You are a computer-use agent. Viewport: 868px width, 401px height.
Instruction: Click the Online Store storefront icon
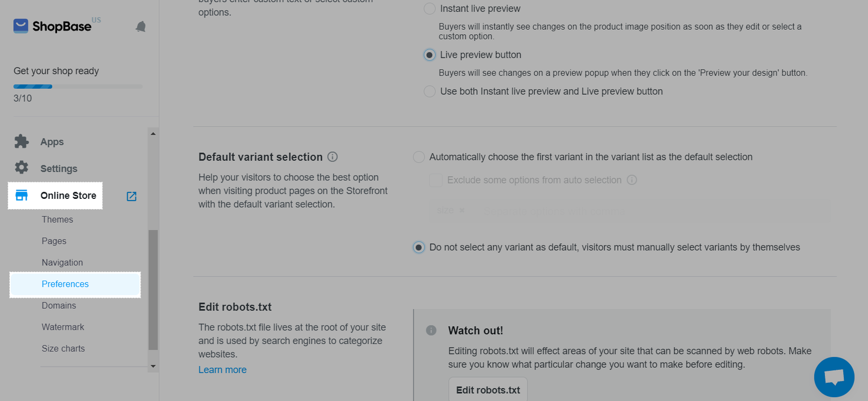pyautogui.click(x=22, y=196)
